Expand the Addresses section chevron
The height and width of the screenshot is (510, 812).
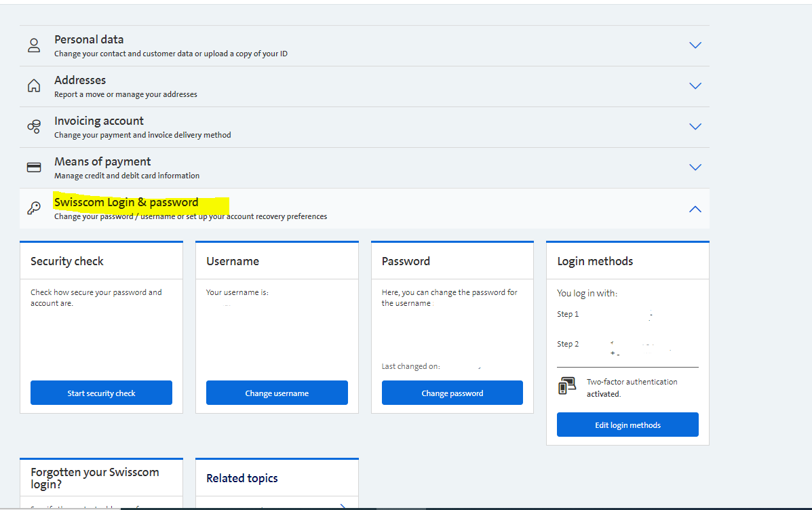[x=695, y=86]
